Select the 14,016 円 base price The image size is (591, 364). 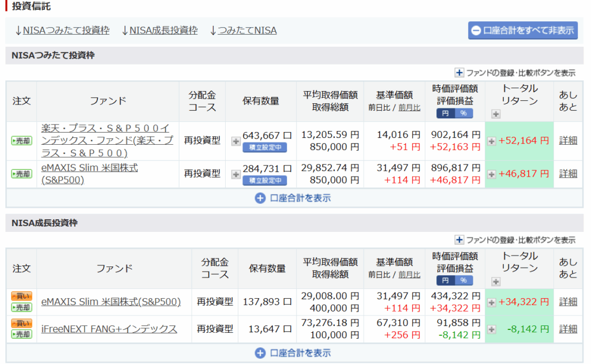pyautogui.click(x=398, y=134)
